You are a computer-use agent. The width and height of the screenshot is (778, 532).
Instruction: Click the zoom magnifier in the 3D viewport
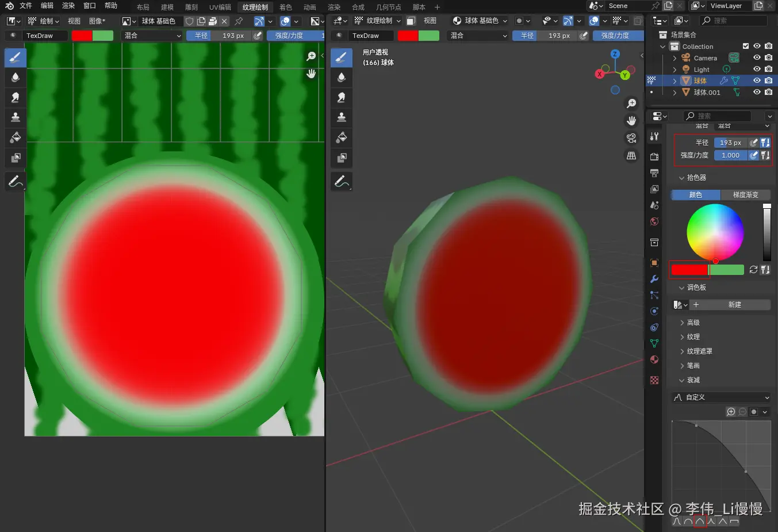tap(631, 104)
